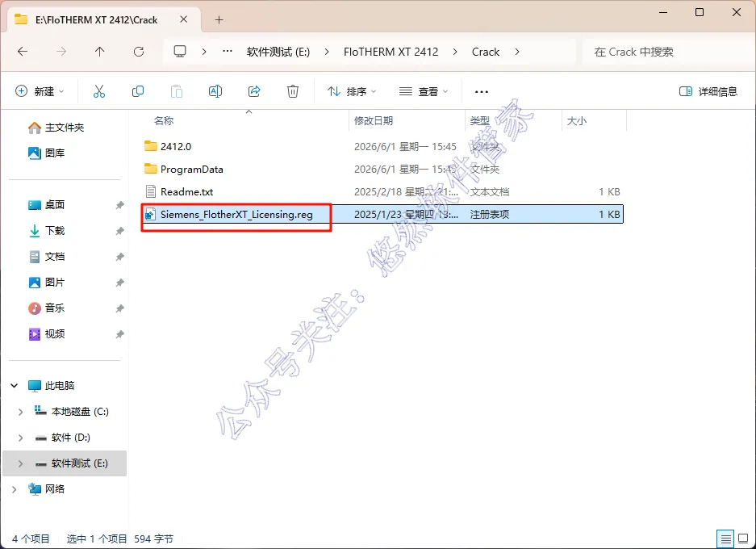Close the E:\FloTHERM XT 2412\Crack tab
The height and width of the screenshot is (549, 756).
[x=184, y=19]
